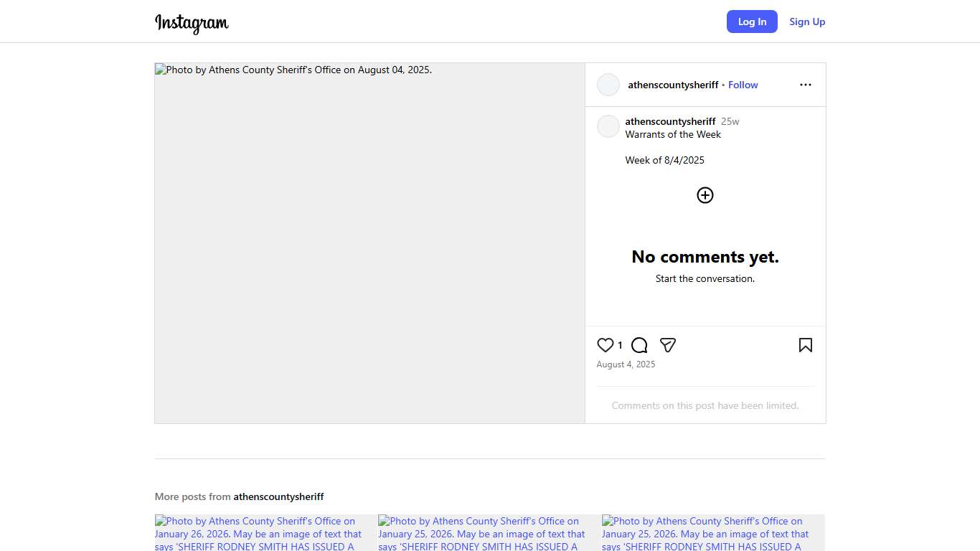Viewport: 980px width, 551px height.
Task: Click the Instagram logo
Action: tap(192, 23)
